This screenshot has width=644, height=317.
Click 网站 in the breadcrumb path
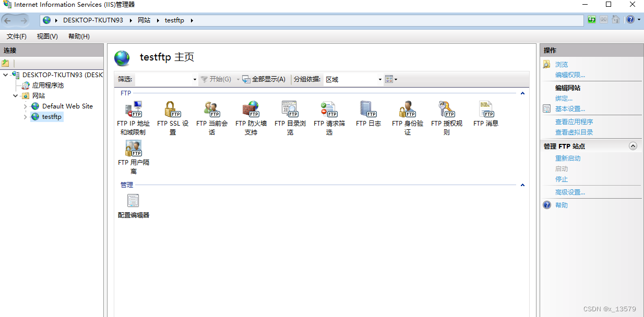(x=144, y=20)
